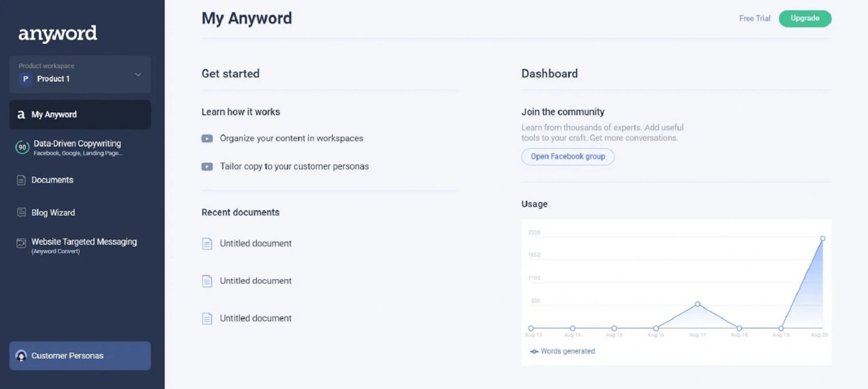Open the first Untitled document
868x389 pixels.
[x=255, y=243]
